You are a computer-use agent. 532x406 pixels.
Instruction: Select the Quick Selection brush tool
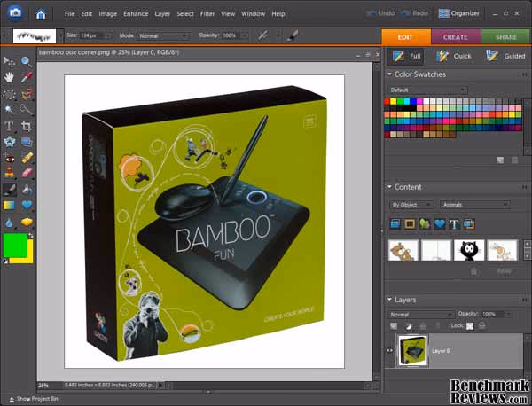pos(27,110)
